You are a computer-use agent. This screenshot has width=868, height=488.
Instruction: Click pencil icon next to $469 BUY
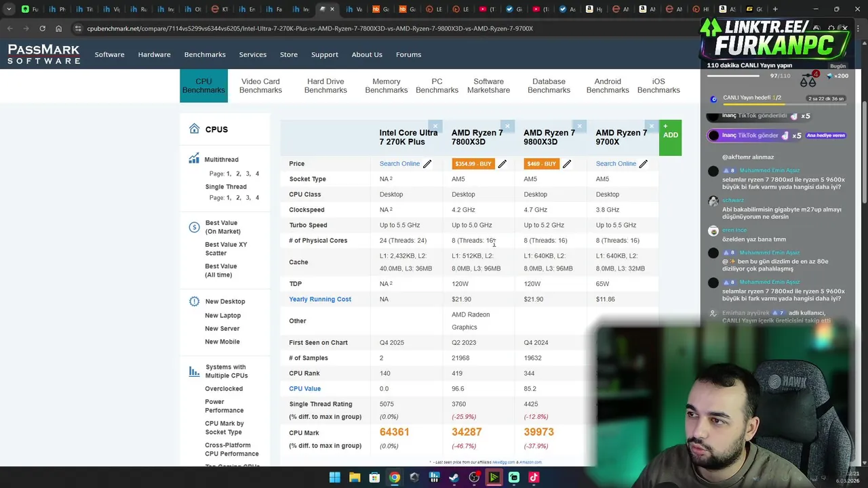567,163
